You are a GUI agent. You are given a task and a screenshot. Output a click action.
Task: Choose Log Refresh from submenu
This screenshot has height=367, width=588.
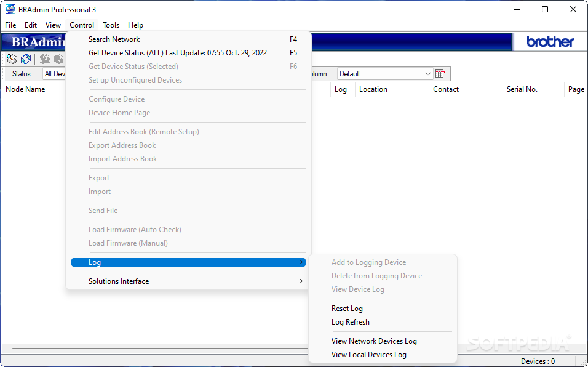click(383, 322)
